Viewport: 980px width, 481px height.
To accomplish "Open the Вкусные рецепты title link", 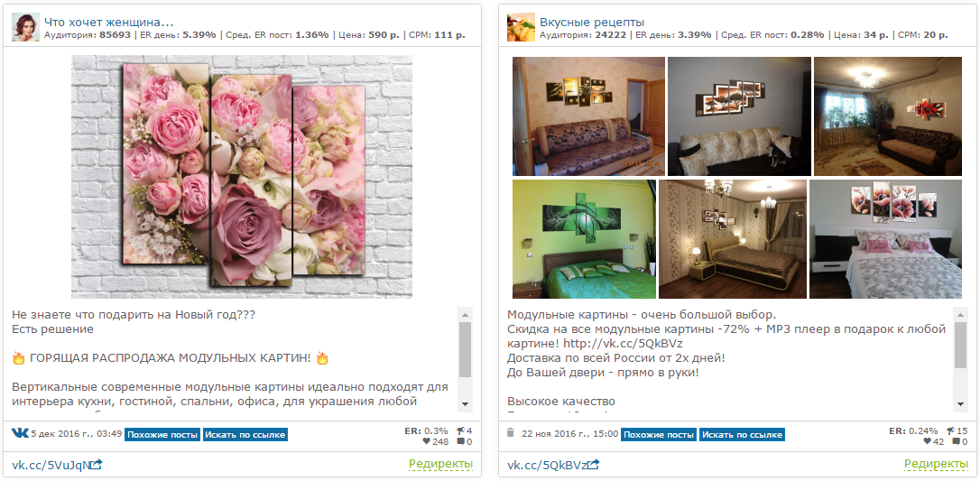I will [592, 23].
